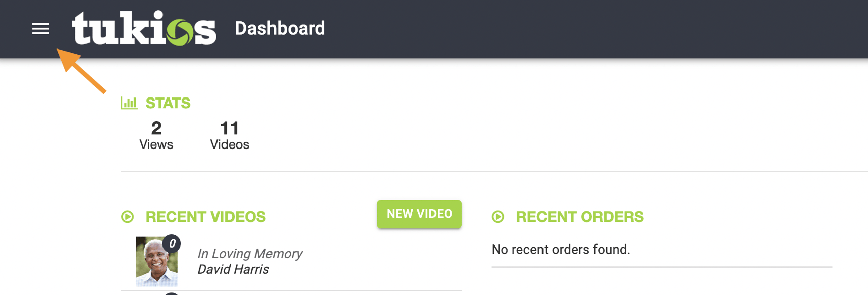Click the play icon beside Recent Videos
This screenshot has height=295, width=868.
coord(128,217)
